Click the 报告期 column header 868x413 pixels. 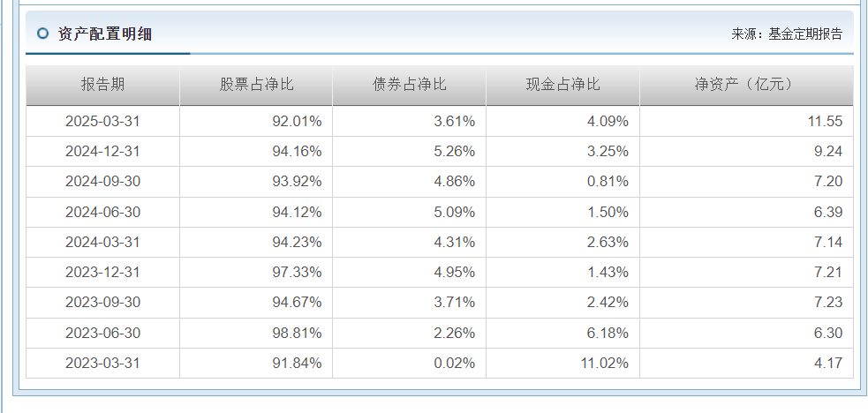102,85
